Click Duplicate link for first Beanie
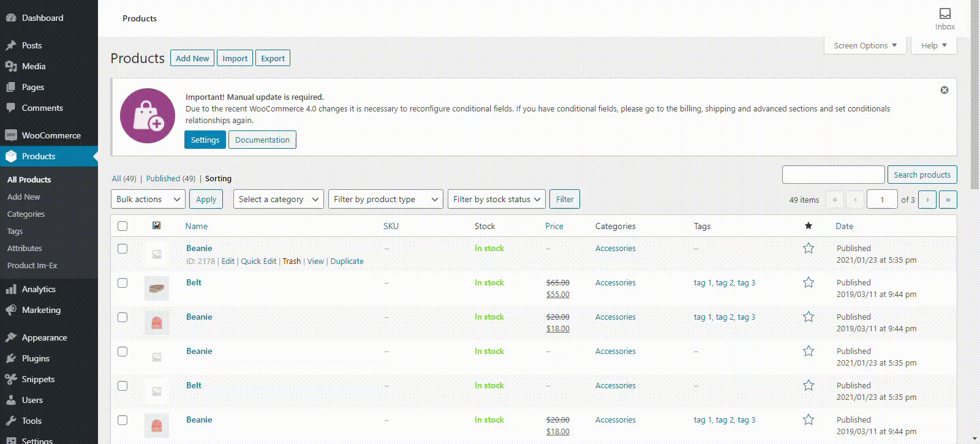This screenshot has width=980, height=444. [x=347, y=261]
